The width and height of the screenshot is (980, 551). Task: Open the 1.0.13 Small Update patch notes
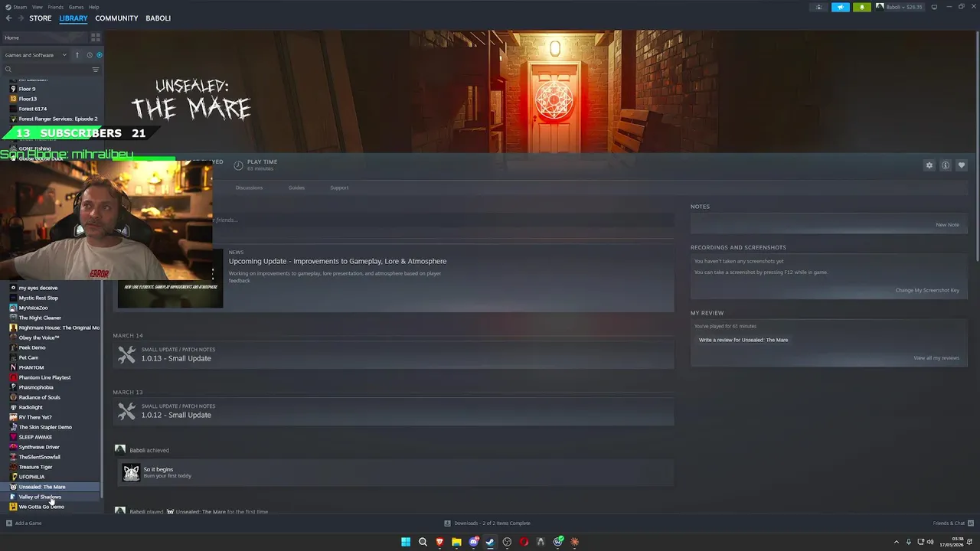tap(176, 358)
